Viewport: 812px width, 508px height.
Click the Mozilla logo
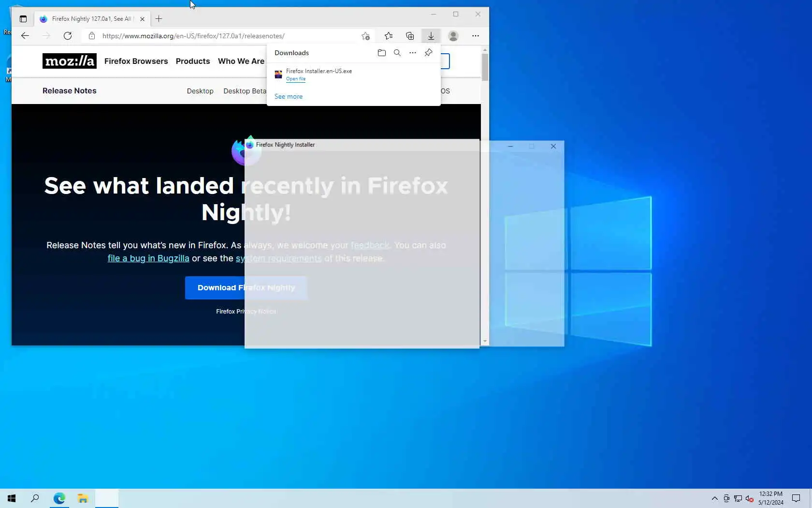point(70,61)
